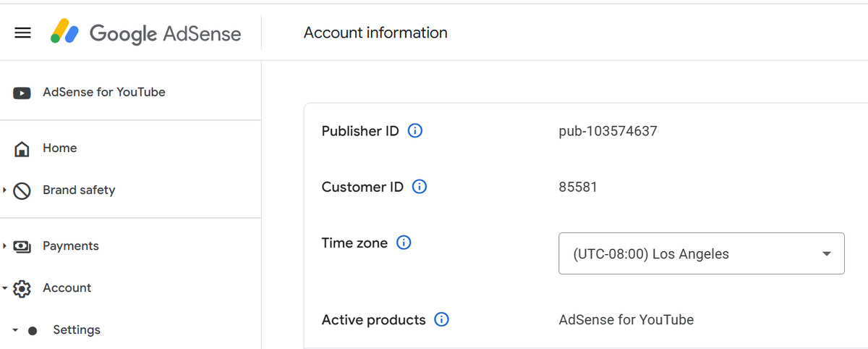Viewport: 868px width, 349px height.
Task: Collapse the Account section arrow
Action: click(5, 288)
